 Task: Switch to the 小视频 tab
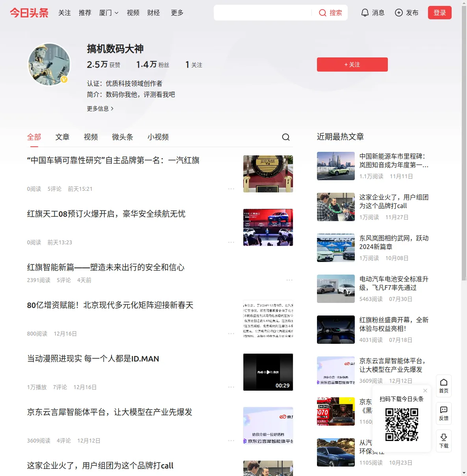pos(158,137)
